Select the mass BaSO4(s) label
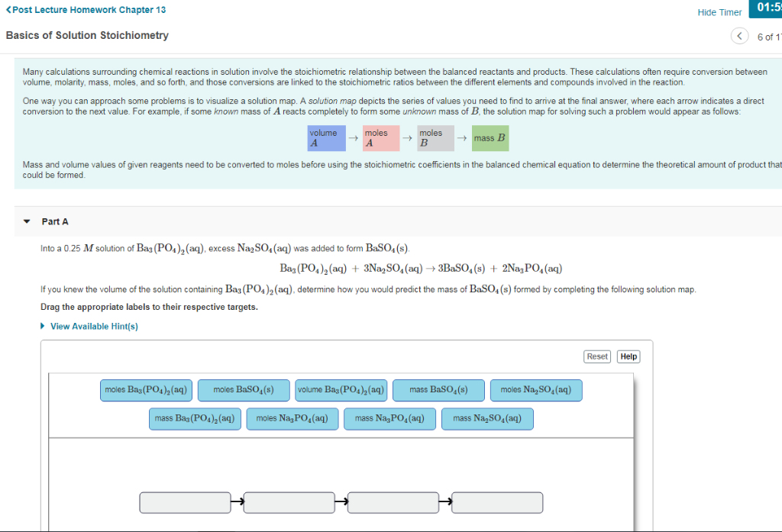Viewport: 782px width, 532px height. pyautogui.click(x=438, y=390)
